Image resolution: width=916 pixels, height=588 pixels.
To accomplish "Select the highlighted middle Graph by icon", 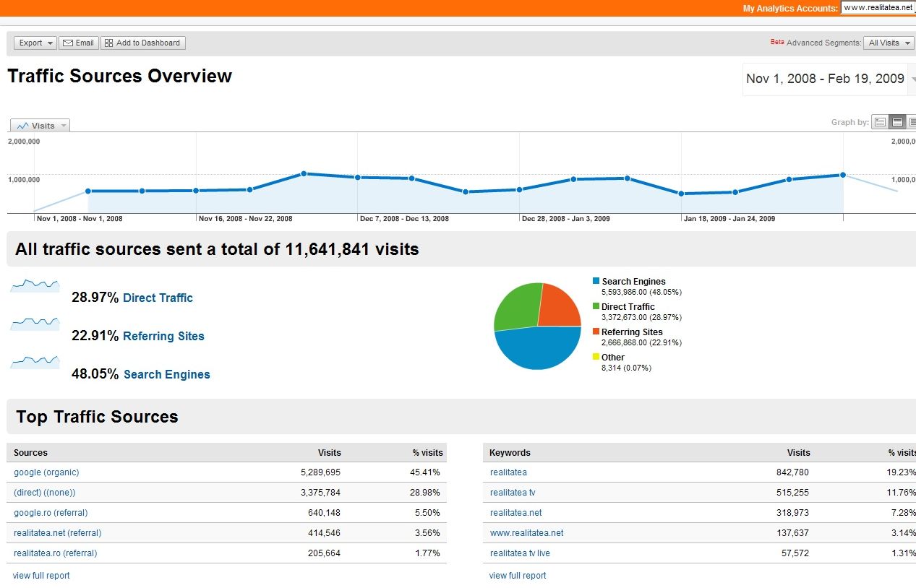I will point(897,122).
